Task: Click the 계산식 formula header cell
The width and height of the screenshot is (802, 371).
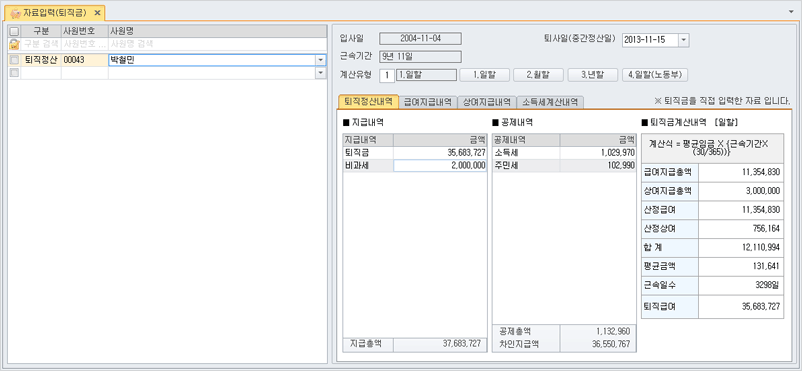Action: [x=712, y=148]
